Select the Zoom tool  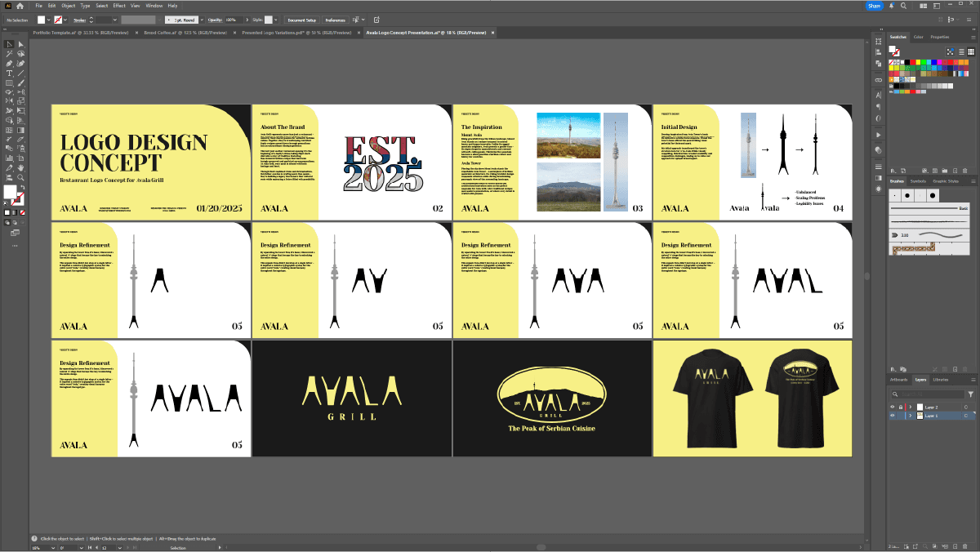tap(20, 177)
